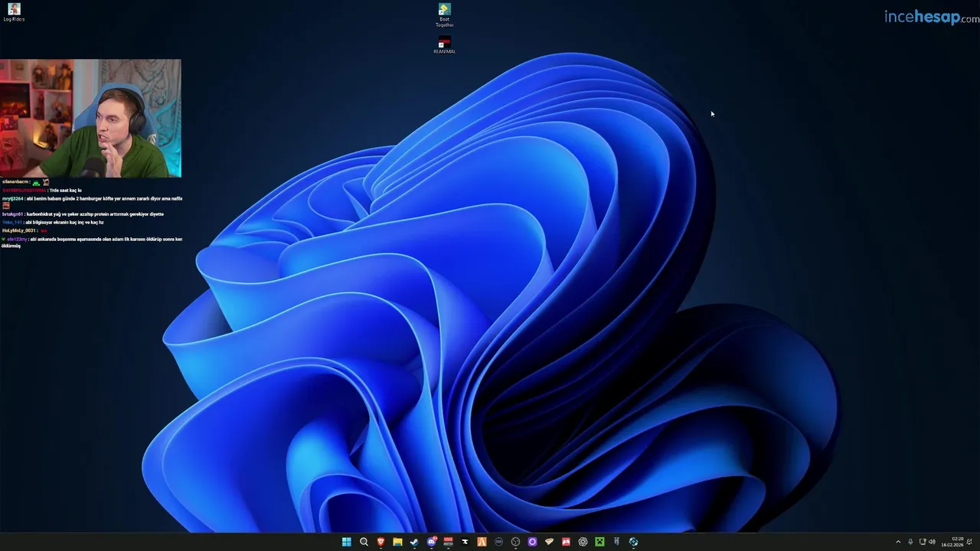Open the Windows Start menu
980x551 pixels.
click(x=347, y=542)
